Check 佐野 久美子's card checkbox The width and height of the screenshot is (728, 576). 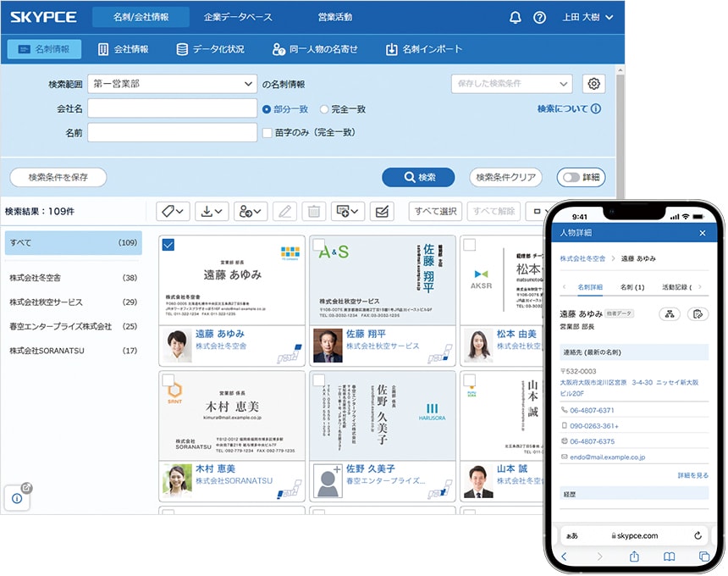pos(319,379)
